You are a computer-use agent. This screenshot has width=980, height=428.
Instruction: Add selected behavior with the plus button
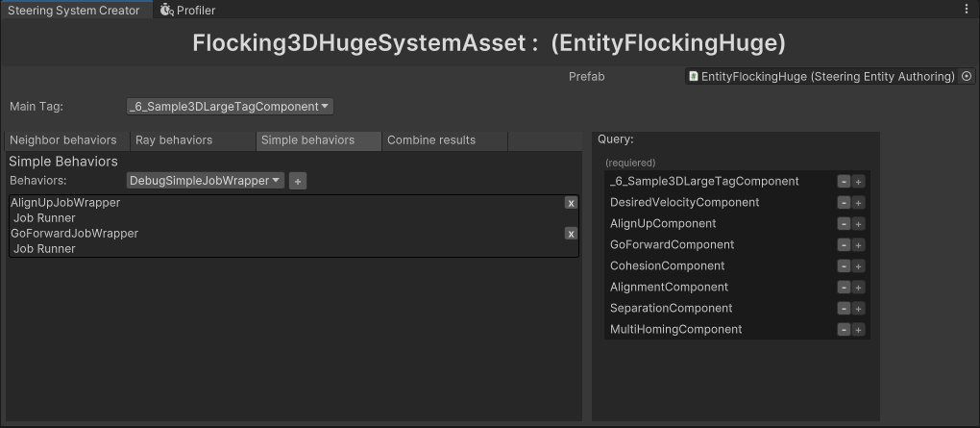(298, 181)
